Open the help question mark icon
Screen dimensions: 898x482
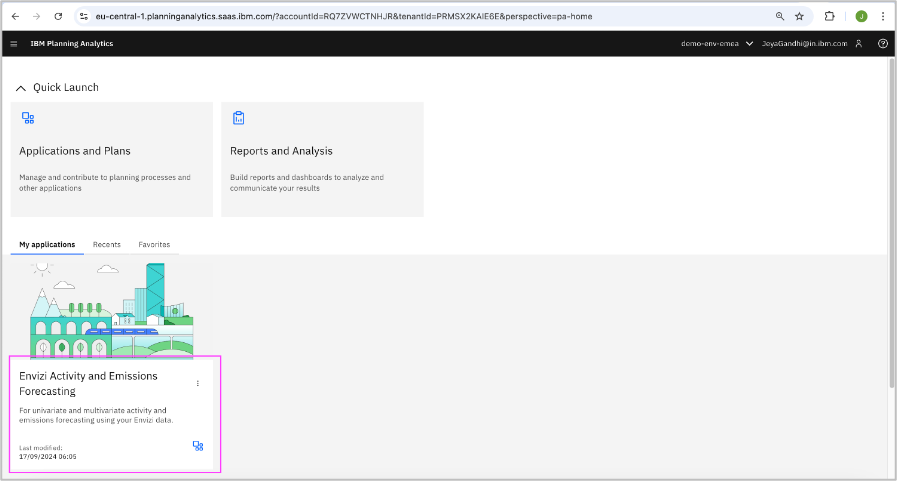(882, 44)
